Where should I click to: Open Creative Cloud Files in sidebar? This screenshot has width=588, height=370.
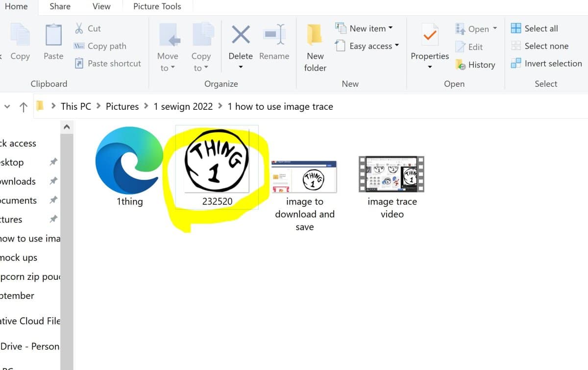pyautogui.click(x=30, y=321)
